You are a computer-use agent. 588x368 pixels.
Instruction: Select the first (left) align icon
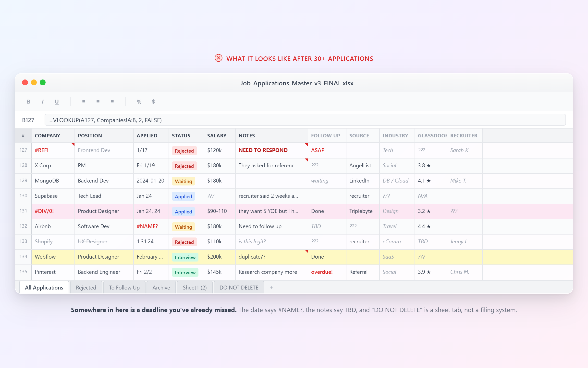(84, 102)
